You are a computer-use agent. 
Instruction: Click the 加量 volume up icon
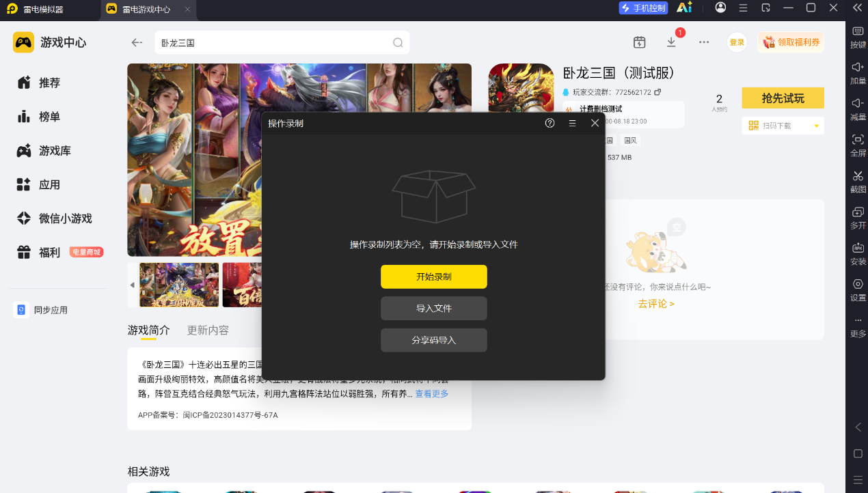pyautogui.click(x=858, y=72)
